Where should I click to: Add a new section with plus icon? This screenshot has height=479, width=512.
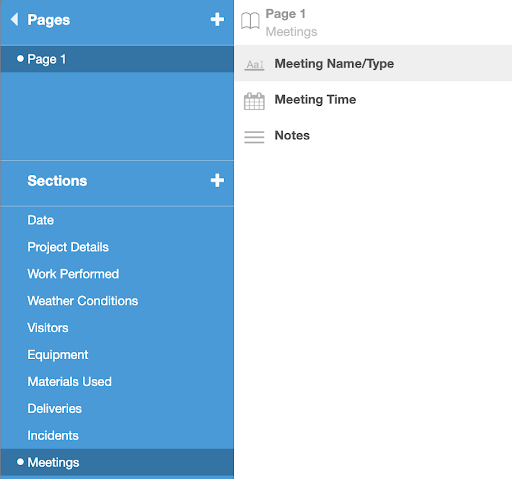click(x=217, y=180)
